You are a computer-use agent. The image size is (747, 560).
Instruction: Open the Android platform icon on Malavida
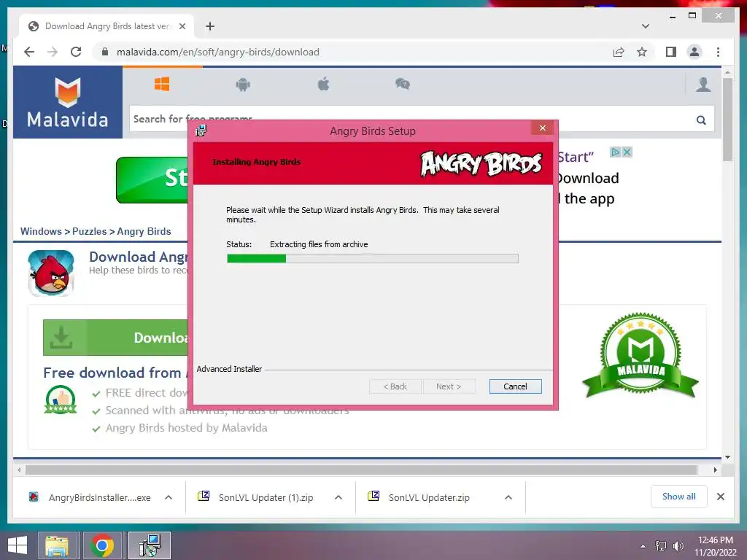pyautogui.click(x=243, y=85)
